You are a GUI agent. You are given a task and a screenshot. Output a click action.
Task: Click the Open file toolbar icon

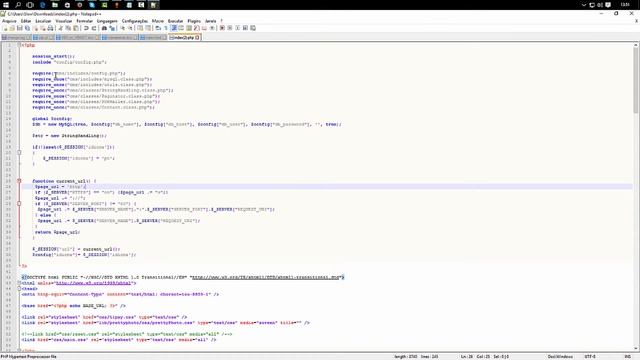[x=12, y=28]
